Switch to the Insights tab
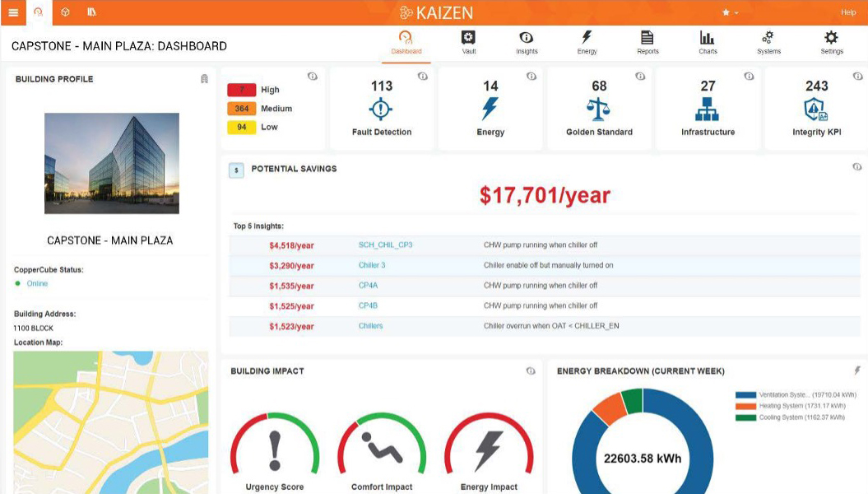This screenshot has height=494, width=868. [527, 43]
